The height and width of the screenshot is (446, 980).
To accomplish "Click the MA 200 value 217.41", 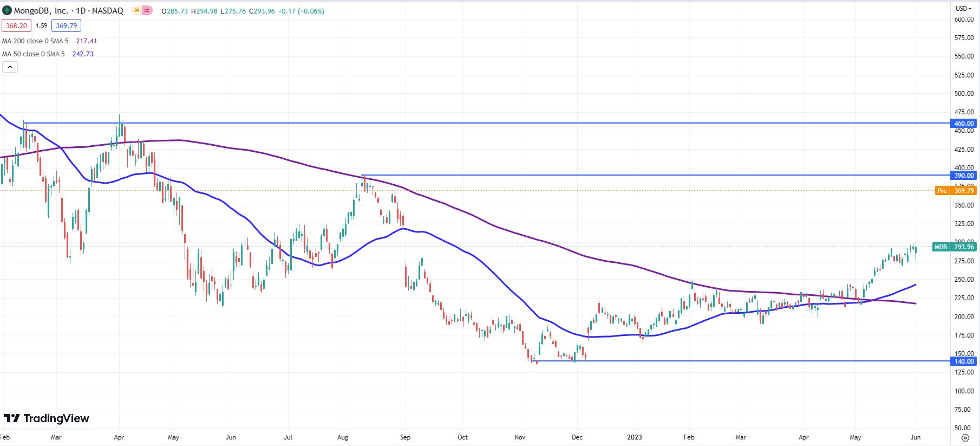I will point(87,41).
